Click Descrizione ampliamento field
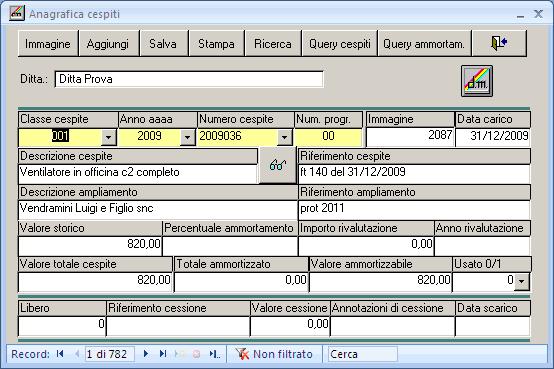 158,210
